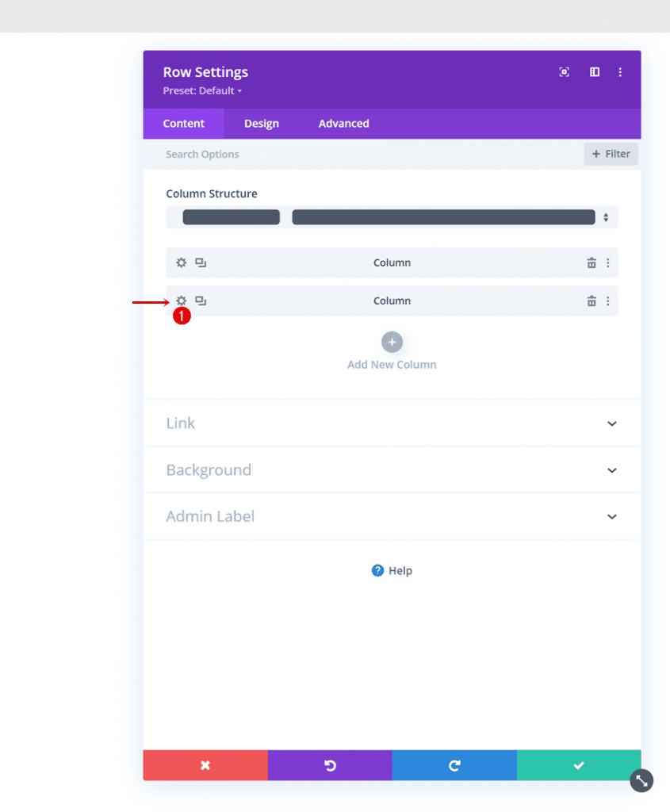Open the three-dot menu in Row Settings header
The width and height of the screenshot is (670, 812).
(621, 71)
